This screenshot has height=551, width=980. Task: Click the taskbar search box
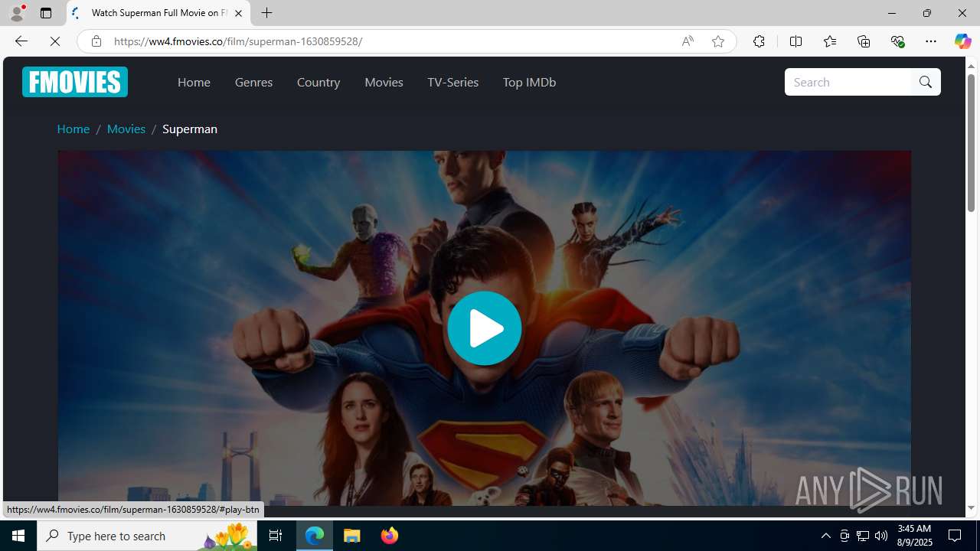point(147,536)
